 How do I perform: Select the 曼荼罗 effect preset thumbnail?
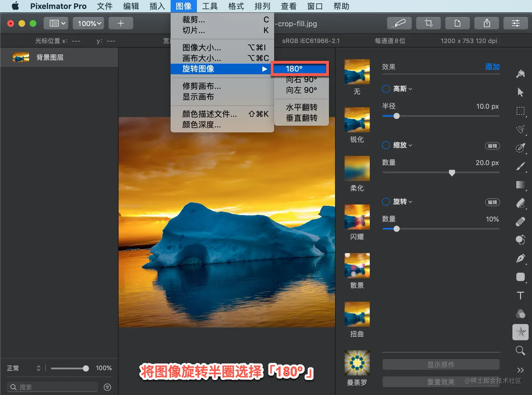[x=357, y=363]
